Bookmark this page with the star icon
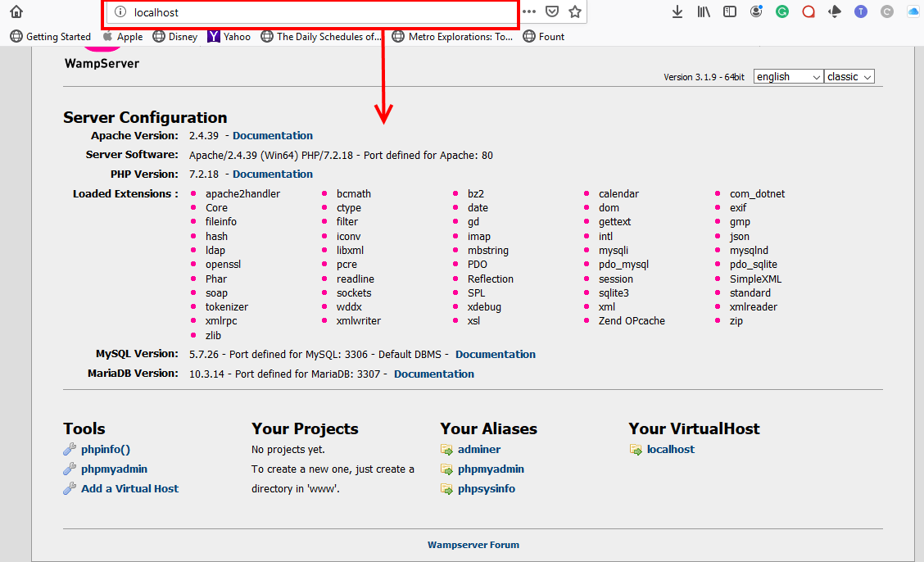The height and width of the screenshot is (562, 924). (x=575, y=11)
